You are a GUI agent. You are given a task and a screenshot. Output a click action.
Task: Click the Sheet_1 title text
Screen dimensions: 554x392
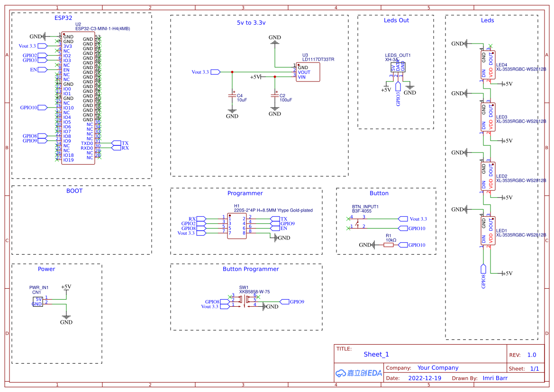(x=377, y=354)
